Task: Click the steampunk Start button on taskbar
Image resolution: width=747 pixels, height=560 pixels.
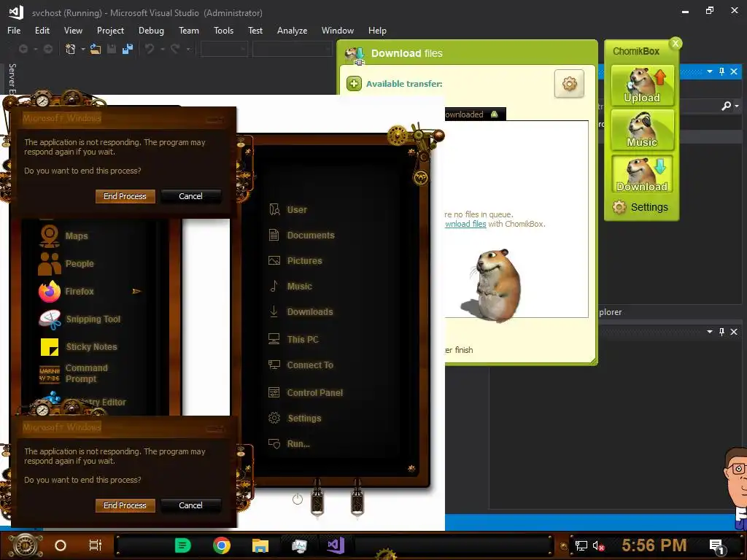Action: click(26, 545)
